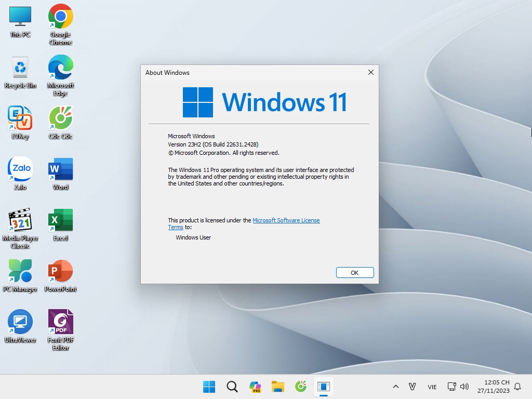This screenshot has height=399, width=532.
Task: Open the UltraViewer desktop shortcut
Action: pyautogui.click(x=20, y=322)
